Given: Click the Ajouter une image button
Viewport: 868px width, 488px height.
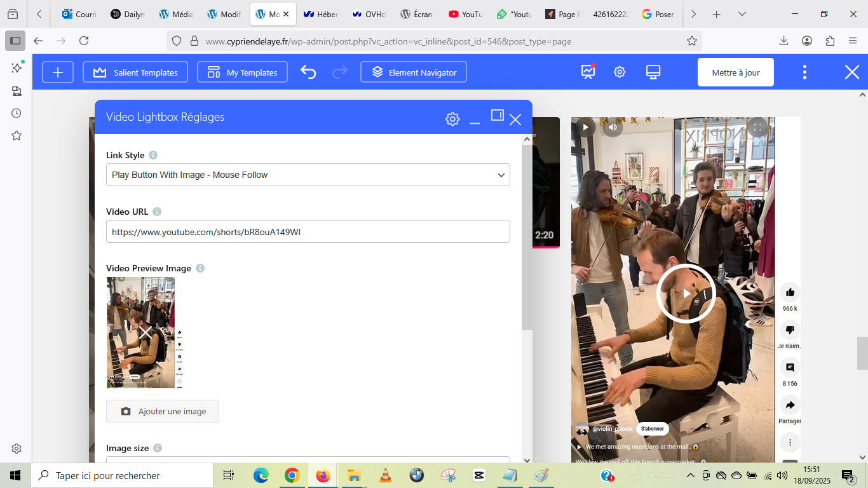Looking at the screenshot, I should 163,411.
